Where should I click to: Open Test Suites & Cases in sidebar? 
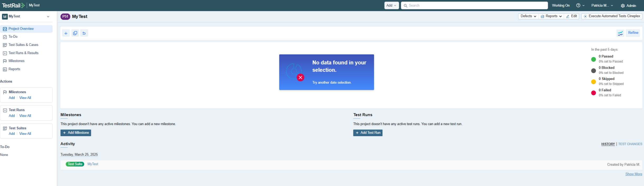[23, 45]
